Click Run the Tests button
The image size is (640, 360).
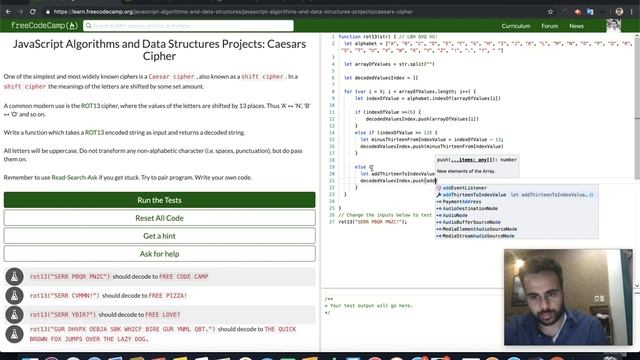click(x=160, y=200)
